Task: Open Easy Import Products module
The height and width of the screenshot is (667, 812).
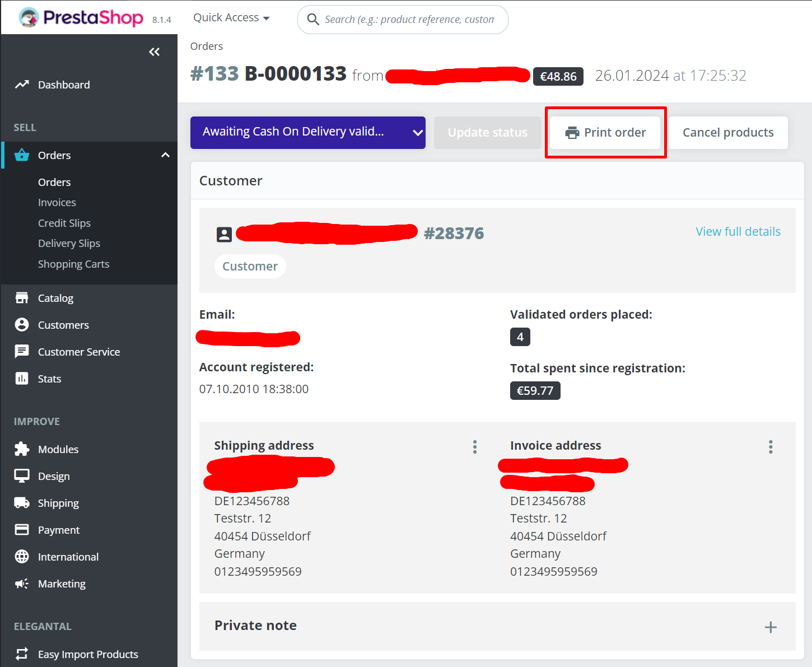Action: [x=88, y=654]
